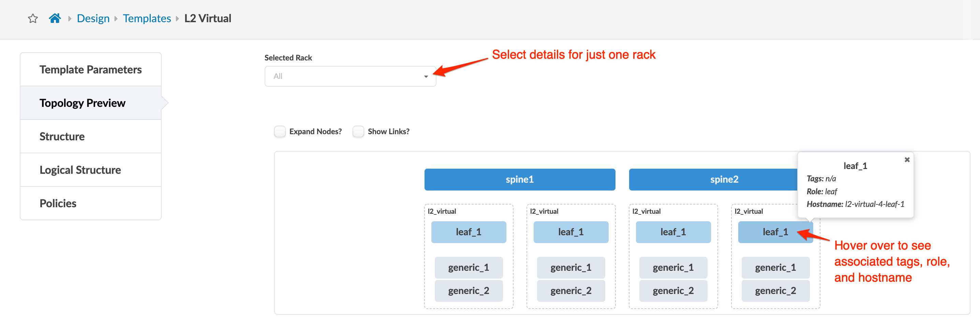Toggle the Show Links checkbox
The image size is (980, 323).
coord(358,131)
